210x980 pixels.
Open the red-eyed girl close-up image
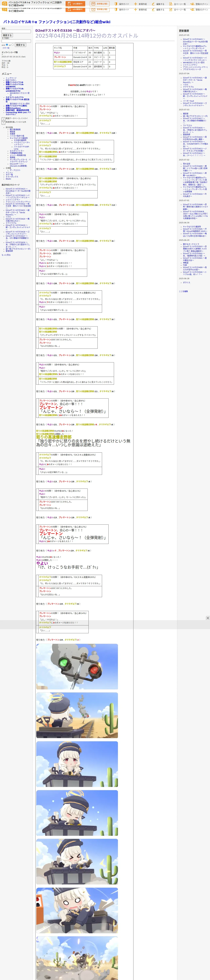pos(77,764)
